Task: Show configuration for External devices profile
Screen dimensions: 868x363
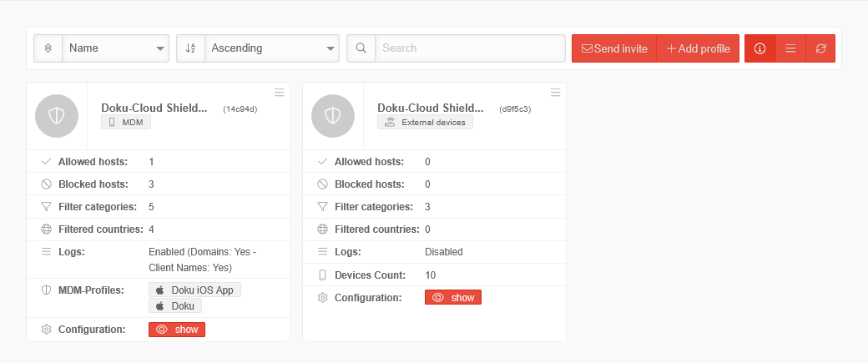Action: (x=453, y=298)
